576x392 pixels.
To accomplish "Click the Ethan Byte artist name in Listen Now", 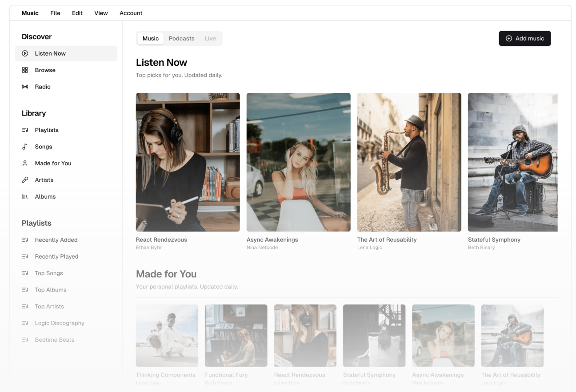I will 149,248.
